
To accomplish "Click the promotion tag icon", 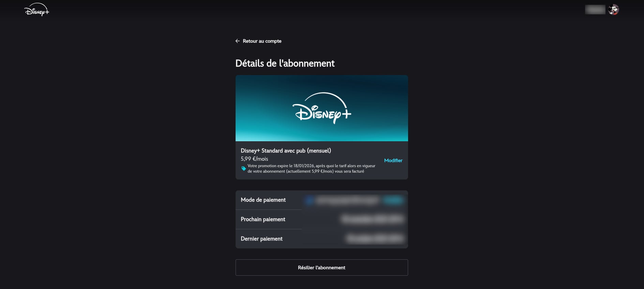I will [x=244, y=169].
